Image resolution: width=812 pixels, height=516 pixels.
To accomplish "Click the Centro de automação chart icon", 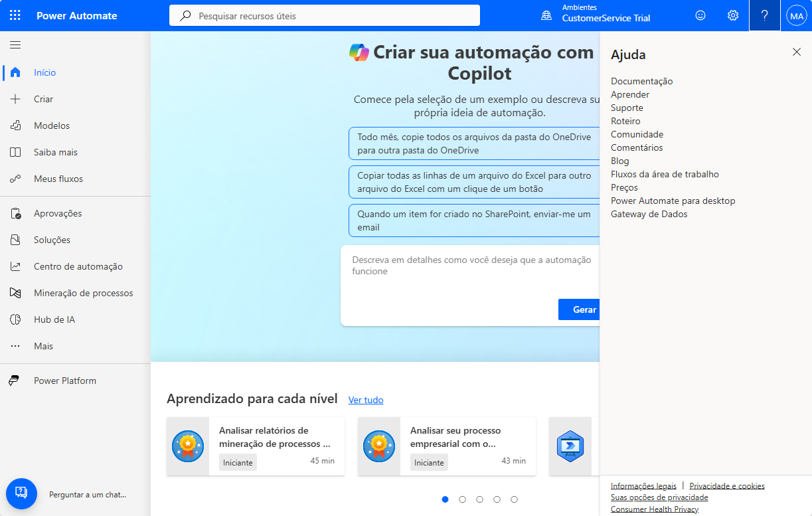I will coord(15,266).
